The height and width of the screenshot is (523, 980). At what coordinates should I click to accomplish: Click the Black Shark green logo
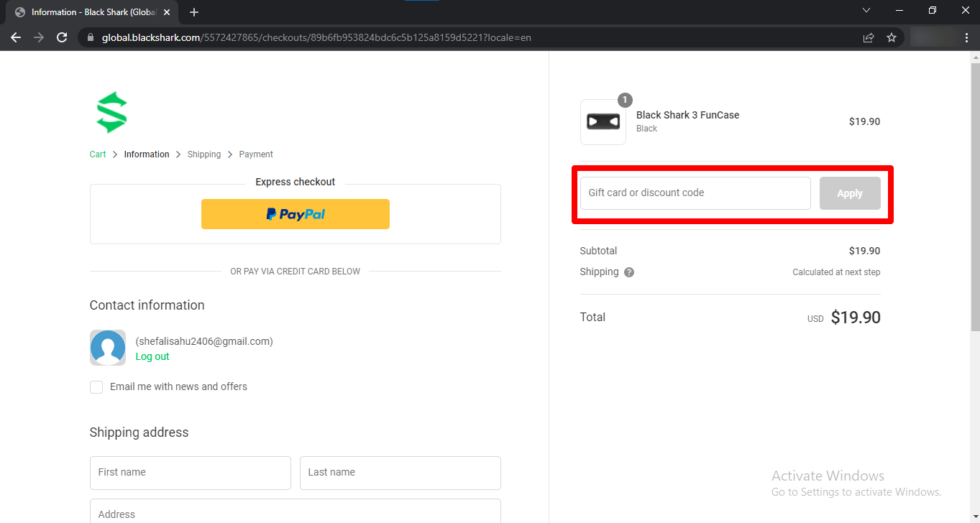click(112, 112)
